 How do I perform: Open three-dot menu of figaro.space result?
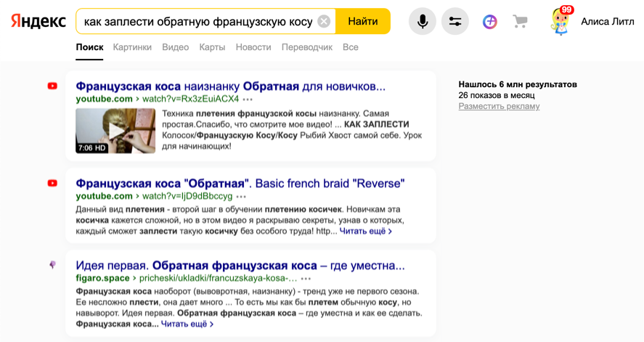306,279
